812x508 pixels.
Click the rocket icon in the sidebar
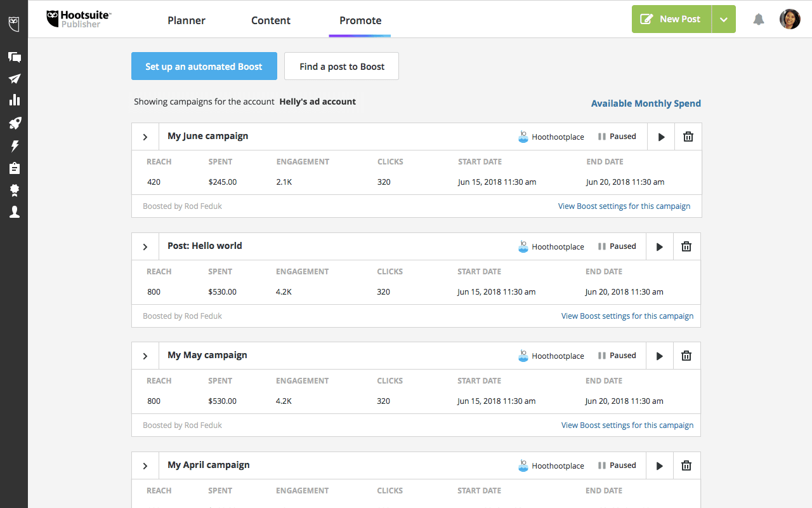[x=14, y=123]
